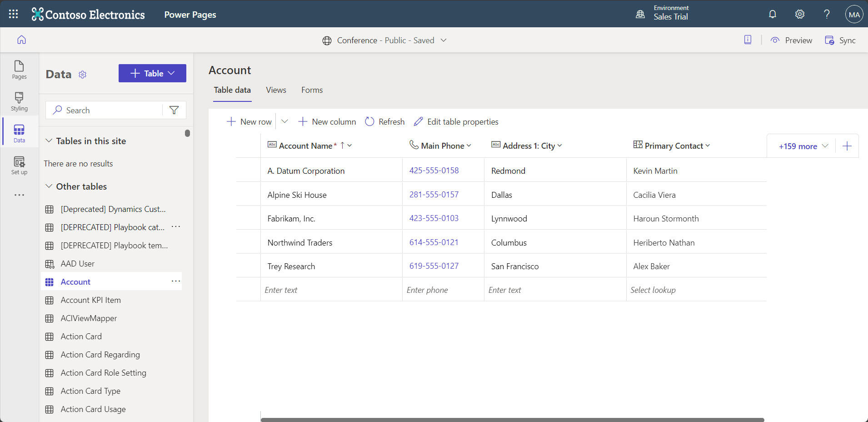Click the Northwind Traders cell

click(x=331, y=242)
